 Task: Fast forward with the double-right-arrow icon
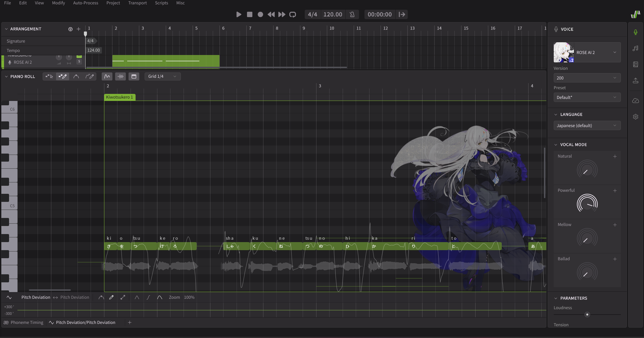point(282,14)
